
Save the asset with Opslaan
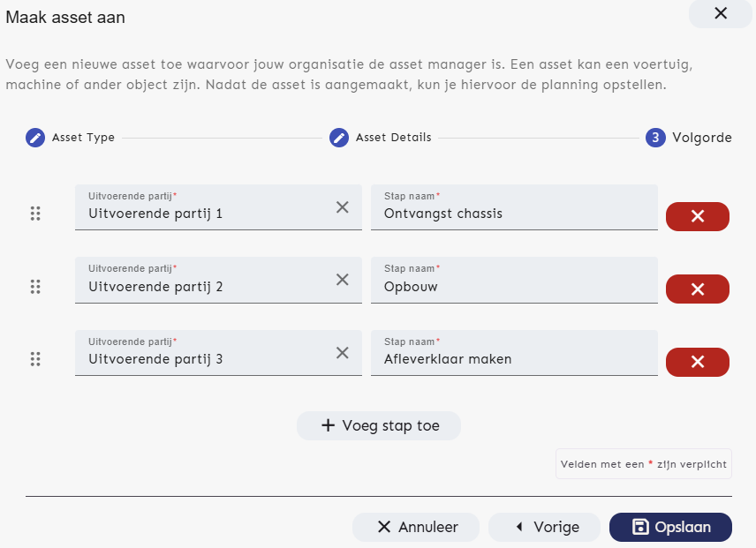(670, 527)
